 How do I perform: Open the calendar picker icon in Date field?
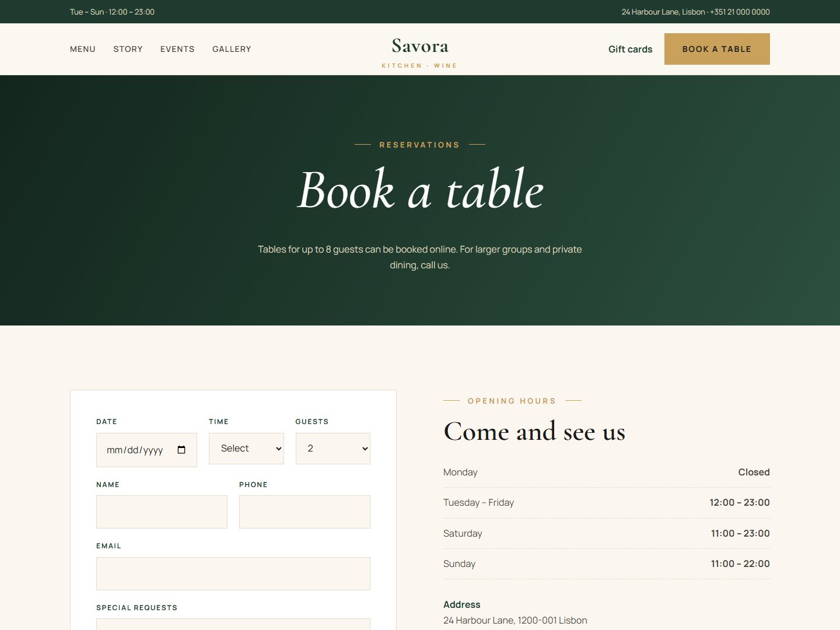181,450
